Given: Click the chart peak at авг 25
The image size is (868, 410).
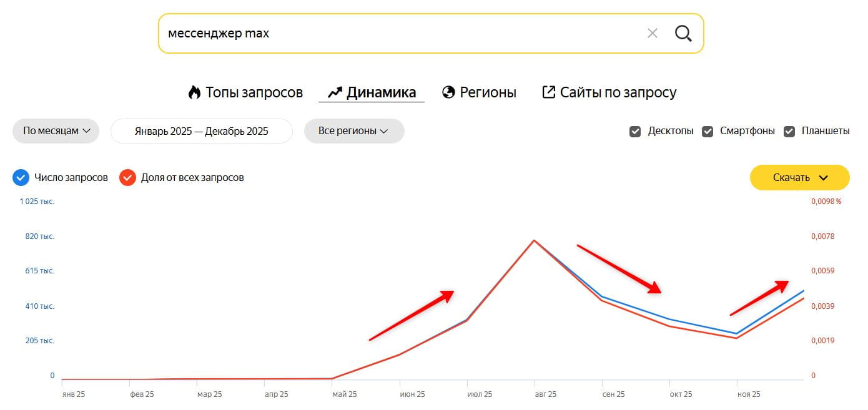Looking at the screenshot, I should point(534,240).
